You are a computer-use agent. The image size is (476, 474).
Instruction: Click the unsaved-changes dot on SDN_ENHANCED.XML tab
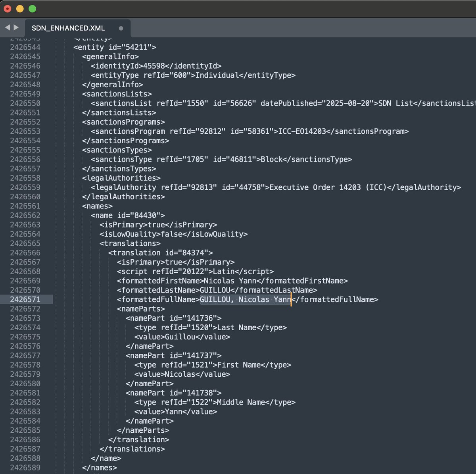pos(121,28)
